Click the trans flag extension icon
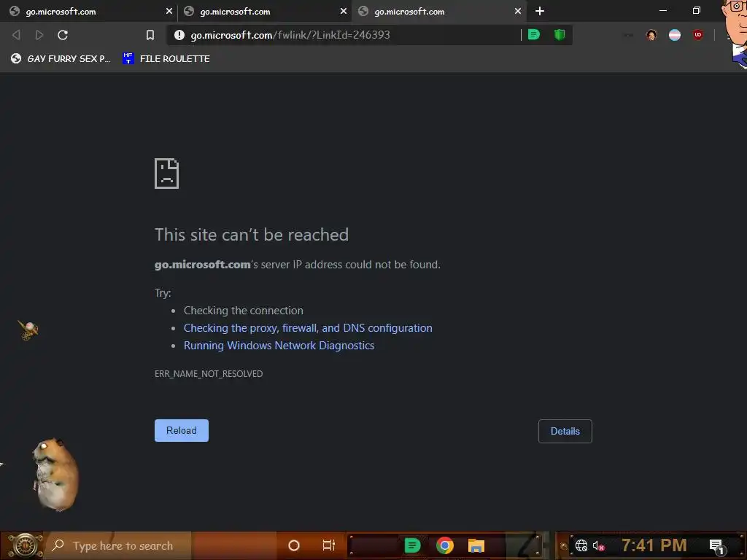Image resolution: width=747 pixels, height=560 pixels. 675,35
